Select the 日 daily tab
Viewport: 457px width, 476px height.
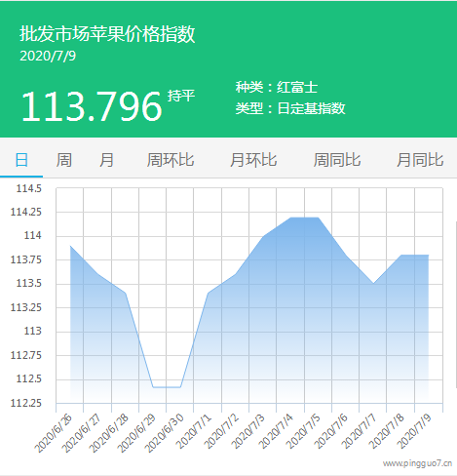click(x=21, y=160)
